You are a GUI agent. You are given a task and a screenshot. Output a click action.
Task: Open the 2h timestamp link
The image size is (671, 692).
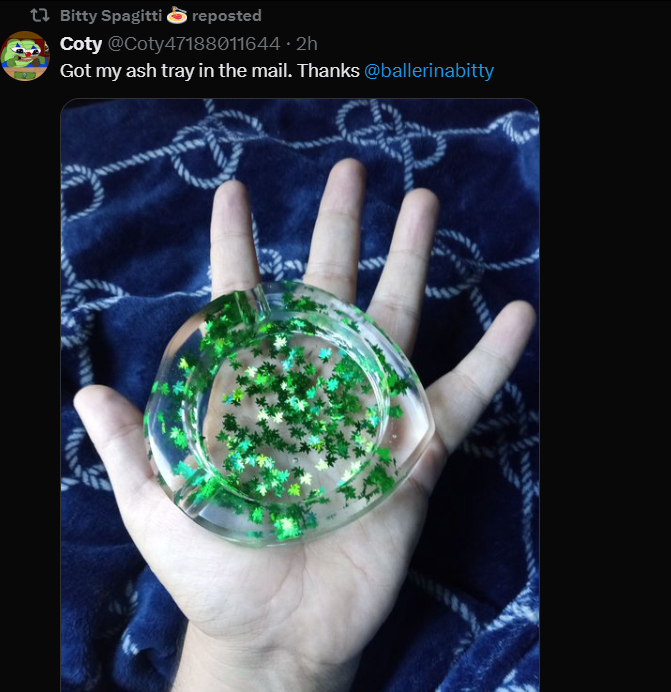[307, 44]
